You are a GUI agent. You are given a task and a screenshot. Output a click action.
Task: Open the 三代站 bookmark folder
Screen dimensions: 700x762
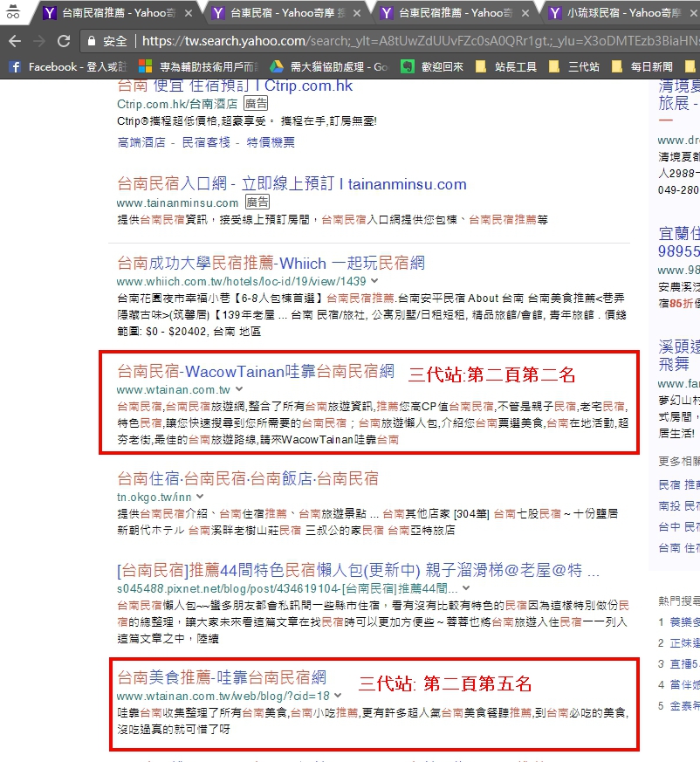pyautogui.click(x=573, y=66)
